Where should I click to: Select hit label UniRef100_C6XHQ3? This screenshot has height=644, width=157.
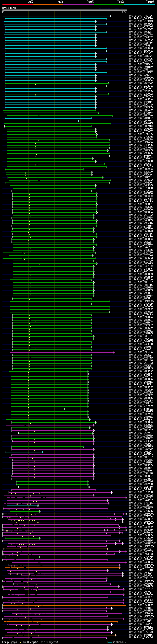pos(141,231)
